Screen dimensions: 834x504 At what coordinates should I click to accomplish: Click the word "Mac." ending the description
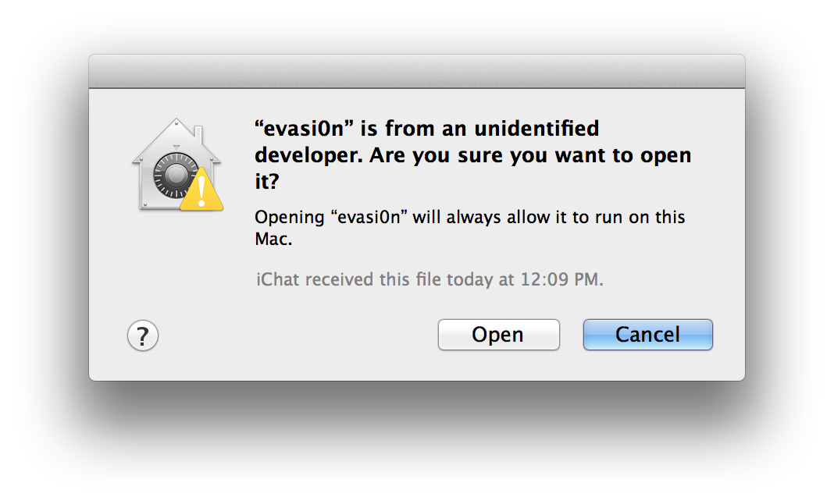tap(273, 239)
